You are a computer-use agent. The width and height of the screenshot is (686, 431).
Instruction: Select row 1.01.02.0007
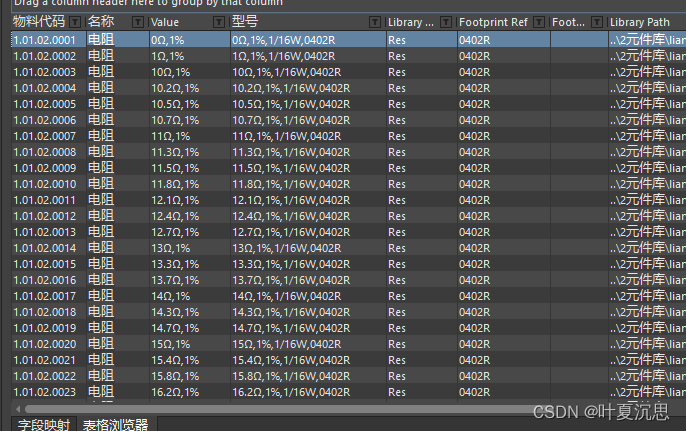(x=349, y=136)
